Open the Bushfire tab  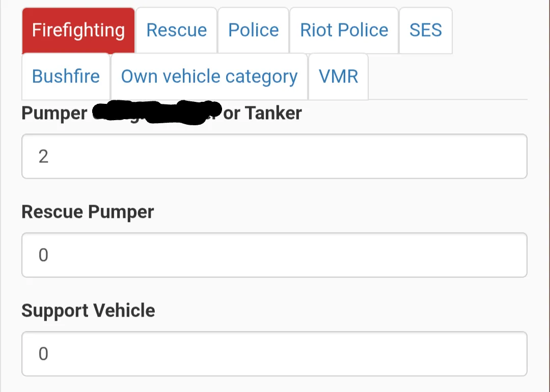click(66, 77)
